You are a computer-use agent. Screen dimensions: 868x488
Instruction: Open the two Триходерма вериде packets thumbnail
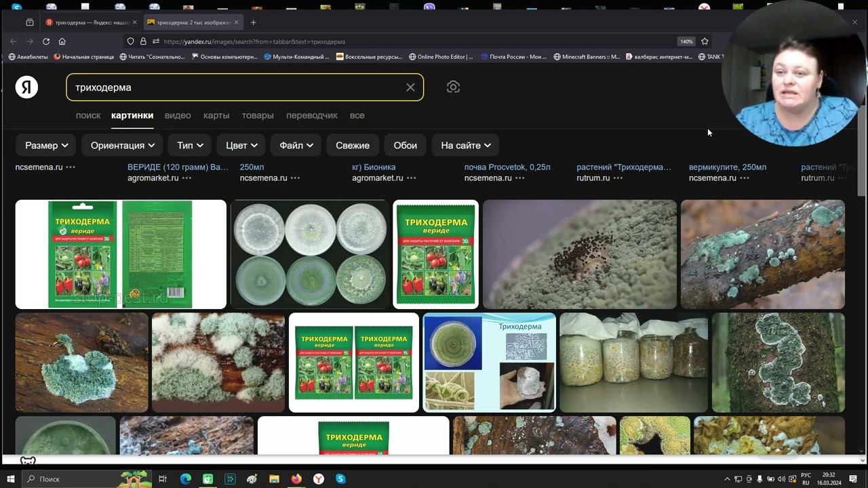(354, 363)
